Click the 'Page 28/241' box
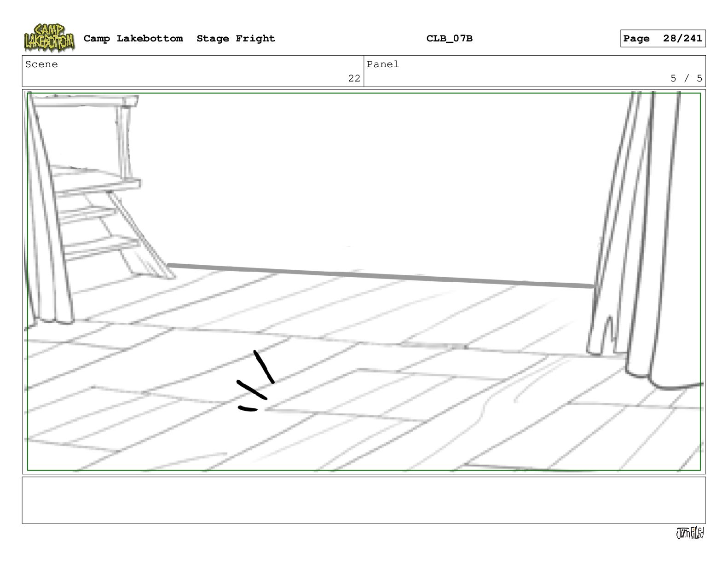This screenshot has width=728, height=564. coord(663,39)
